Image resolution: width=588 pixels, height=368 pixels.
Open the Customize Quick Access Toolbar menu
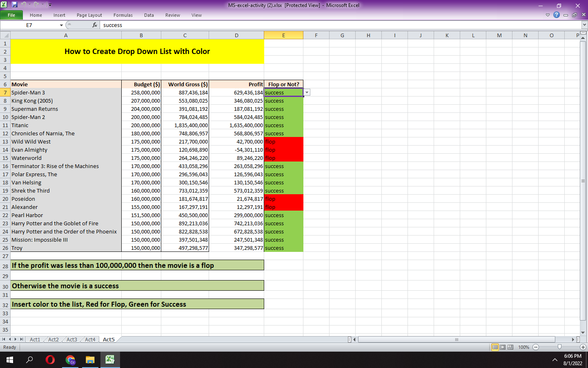50,5
